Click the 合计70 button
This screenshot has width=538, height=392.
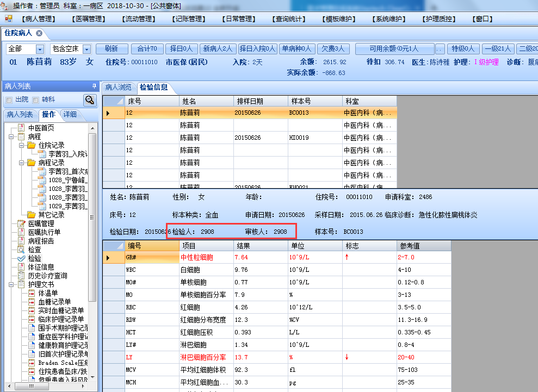tap(147, 49)
